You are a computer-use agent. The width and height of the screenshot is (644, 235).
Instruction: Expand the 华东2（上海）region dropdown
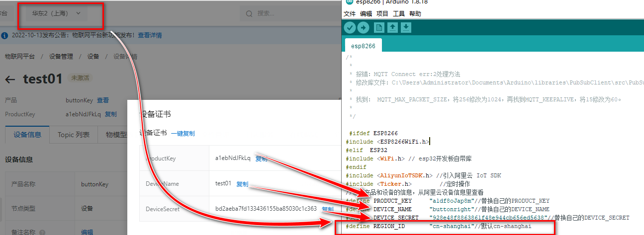pyautogui.click(x=56, y=13)
